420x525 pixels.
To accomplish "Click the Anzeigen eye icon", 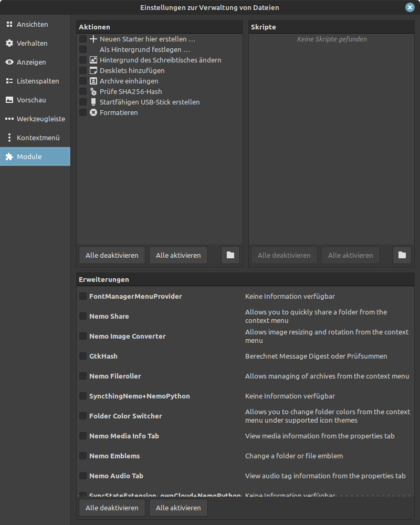I will [9, 62].
